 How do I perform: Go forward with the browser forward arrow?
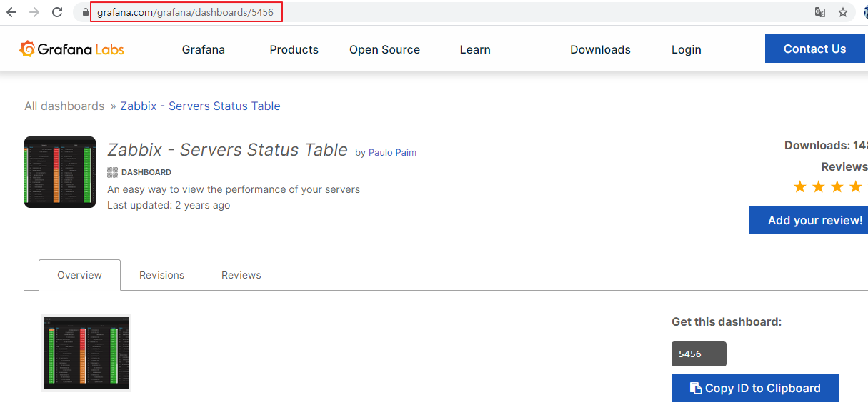(x=34, y=12)
